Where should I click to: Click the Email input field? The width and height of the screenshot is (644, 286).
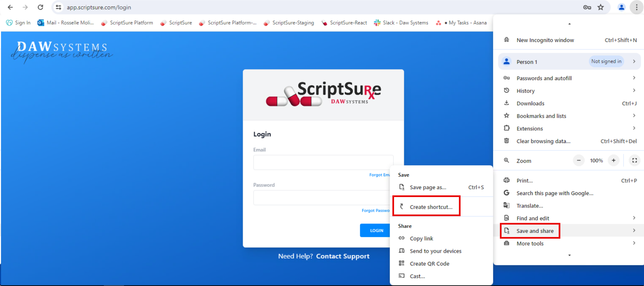[x=323, y=162]
